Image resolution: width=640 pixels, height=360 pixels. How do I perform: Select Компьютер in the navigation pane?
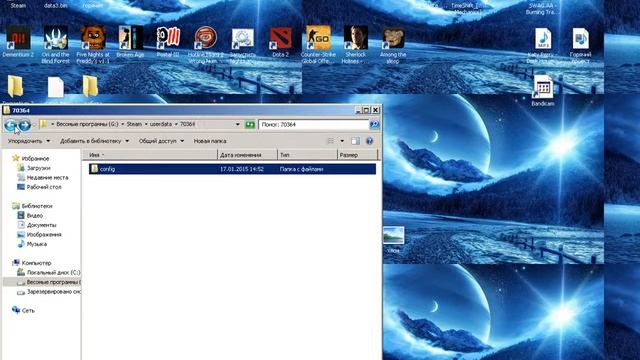click(36, 263)
